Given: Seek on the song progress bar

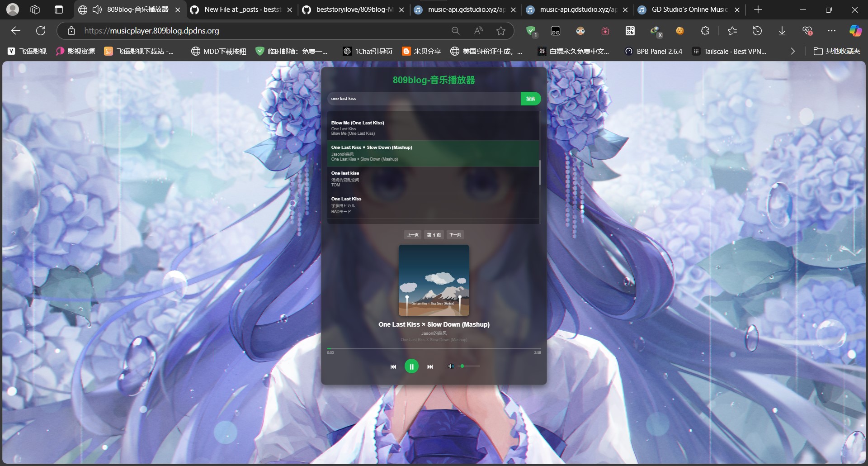Looking at the screenshot, I should [434, 349].
